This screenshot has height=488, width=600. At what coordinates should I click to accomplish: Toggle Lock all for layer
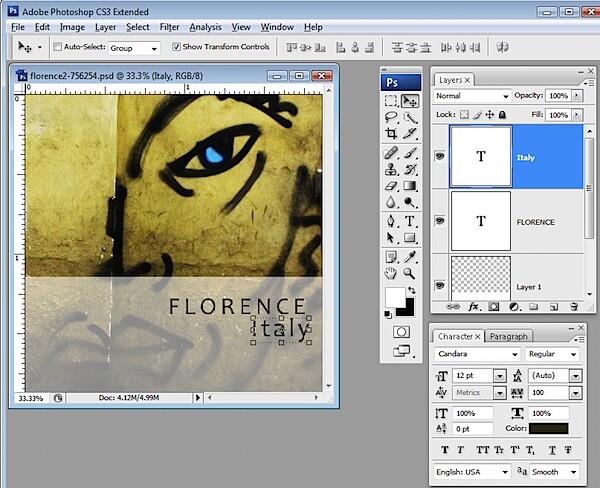pos(503,114)
